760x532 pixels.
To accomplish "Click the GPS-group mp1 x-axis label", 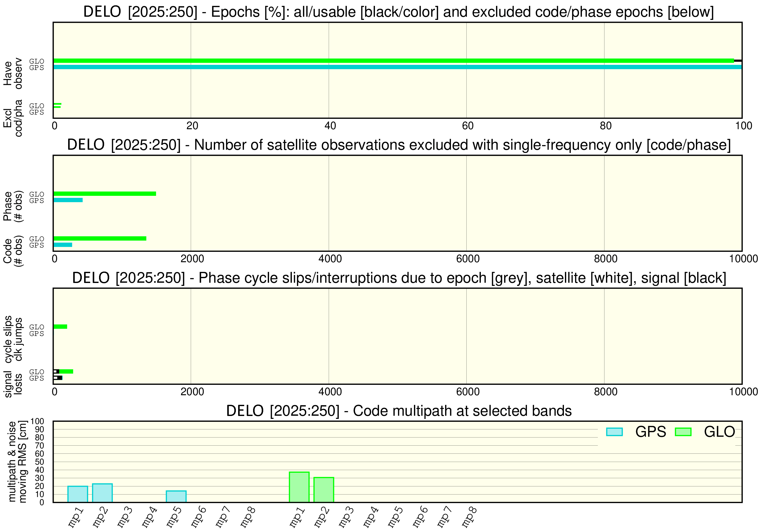I will pyautogui.click(x=76, y=518).
